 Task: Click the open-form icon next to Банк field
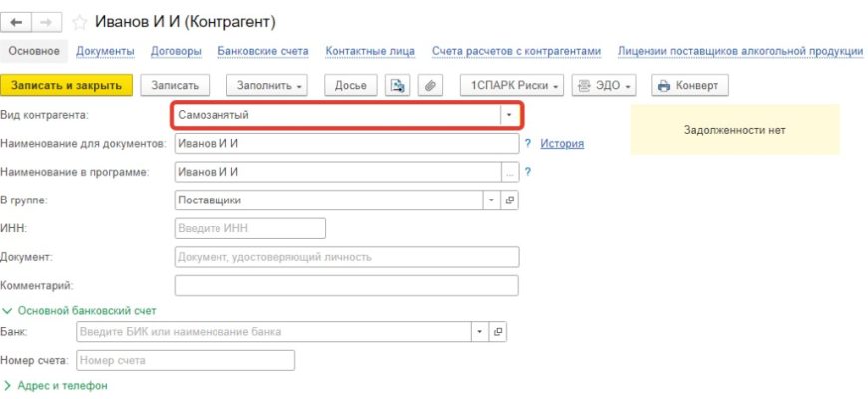[498, 331]
